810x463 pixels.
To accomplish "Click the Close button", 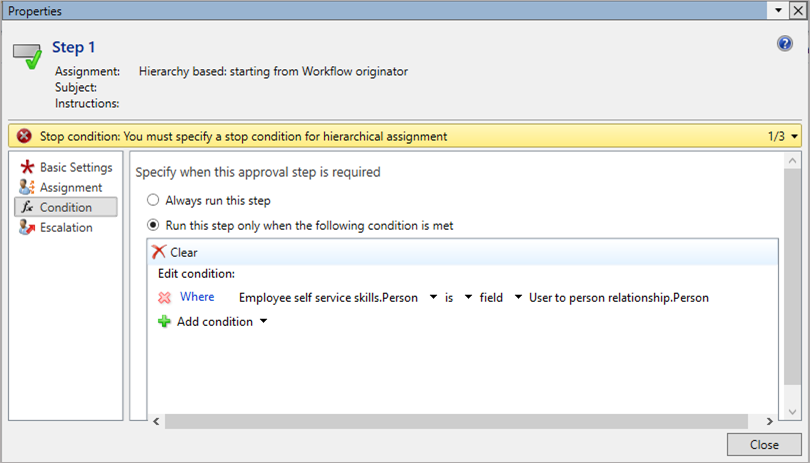I will click(x=764, y=444).
